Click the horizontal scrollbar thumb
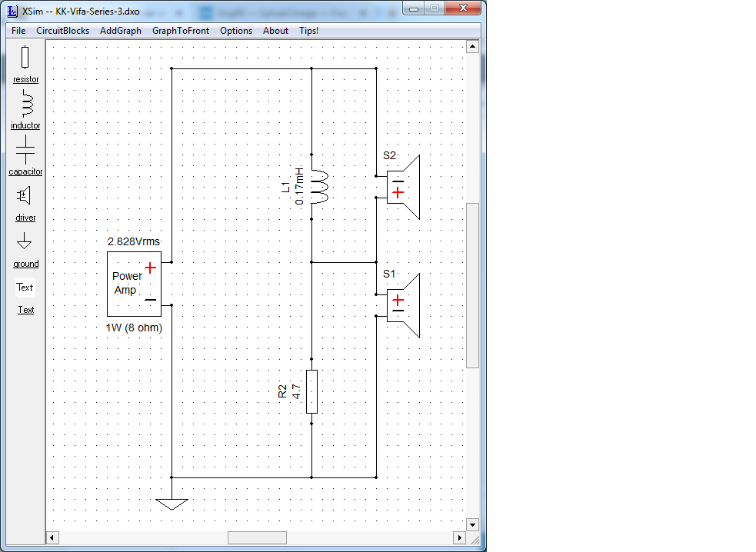This screenshot has height=552, width=756. [257, 537]
